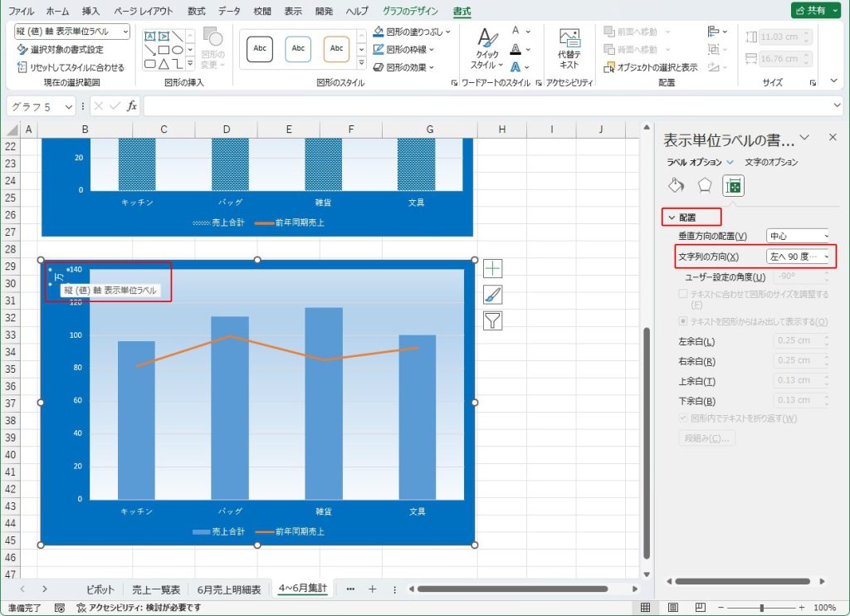
Task: Switch to the 売上一覧表 sheet tab
Action: [x=156, y=589]
